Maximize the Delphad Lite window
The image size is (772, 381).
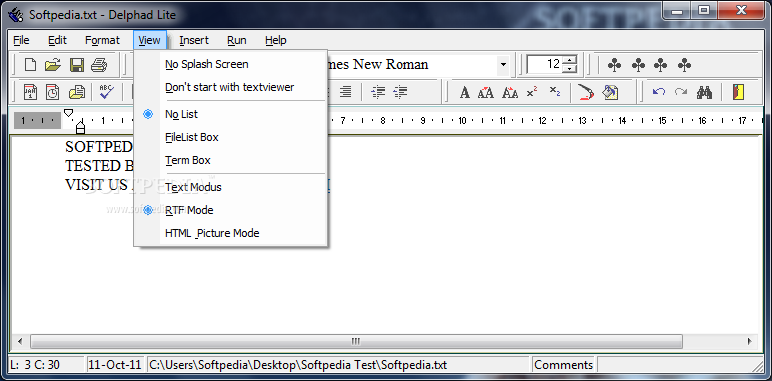(x=704, y=11)
